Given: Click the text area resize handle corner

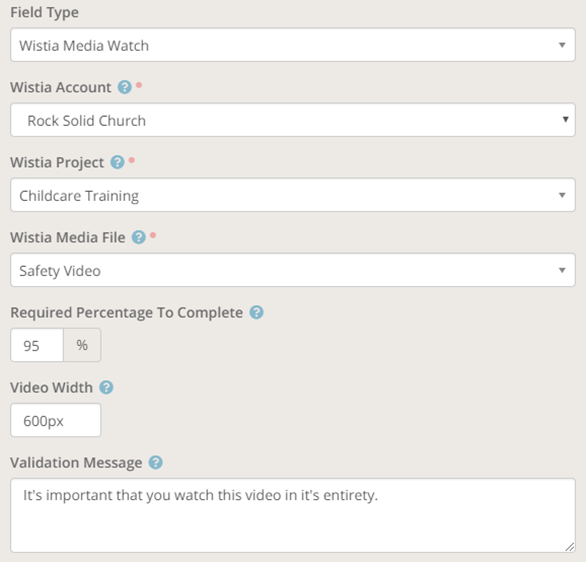Looking at the screenshot, I should [570, 547].
